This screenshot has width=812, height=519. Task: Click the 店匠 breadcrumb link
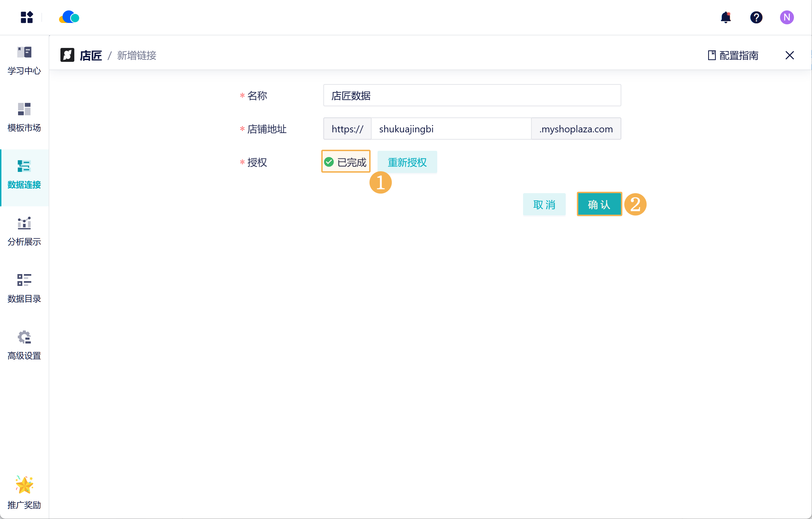click(90, 56)
